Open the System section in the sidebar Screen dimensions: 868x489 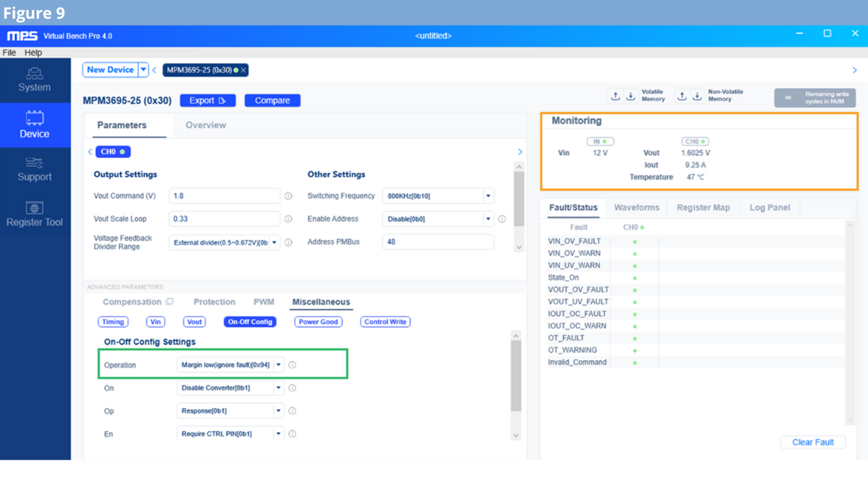pos(34,80)
